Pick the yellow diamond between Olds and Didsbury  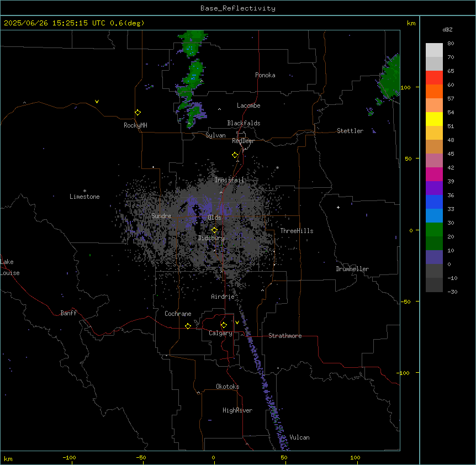pyautogui.click(x=214, y=230)
